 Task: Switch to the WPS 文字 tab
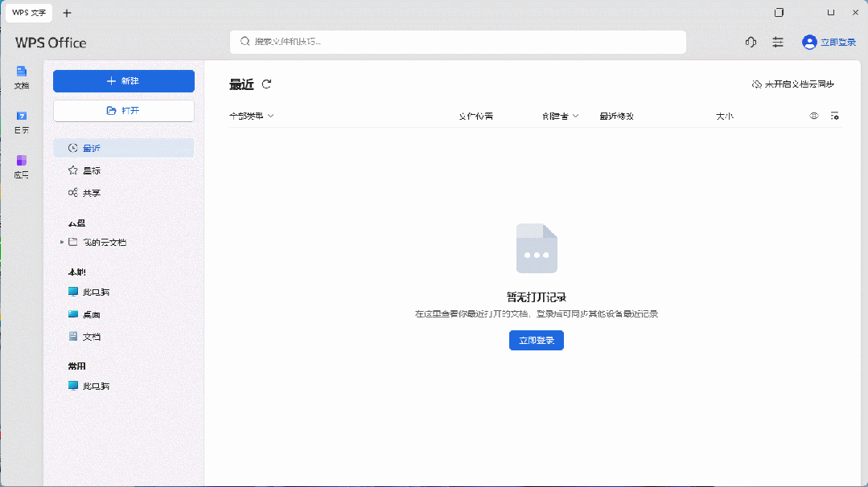[x=29, y=13]
